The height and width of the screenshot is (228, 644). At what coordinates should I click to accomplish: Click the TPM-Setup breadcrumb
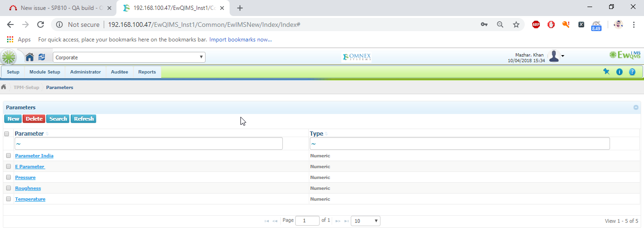(26, 87)
